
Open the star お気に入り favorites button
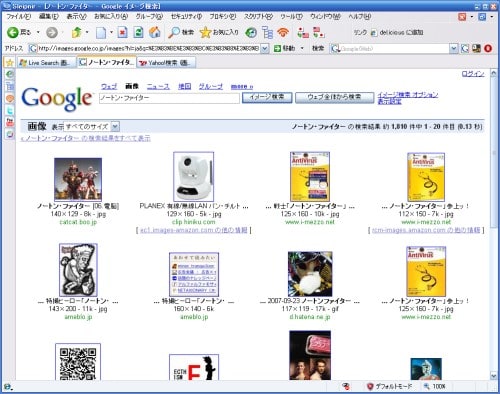coord(219,32)
